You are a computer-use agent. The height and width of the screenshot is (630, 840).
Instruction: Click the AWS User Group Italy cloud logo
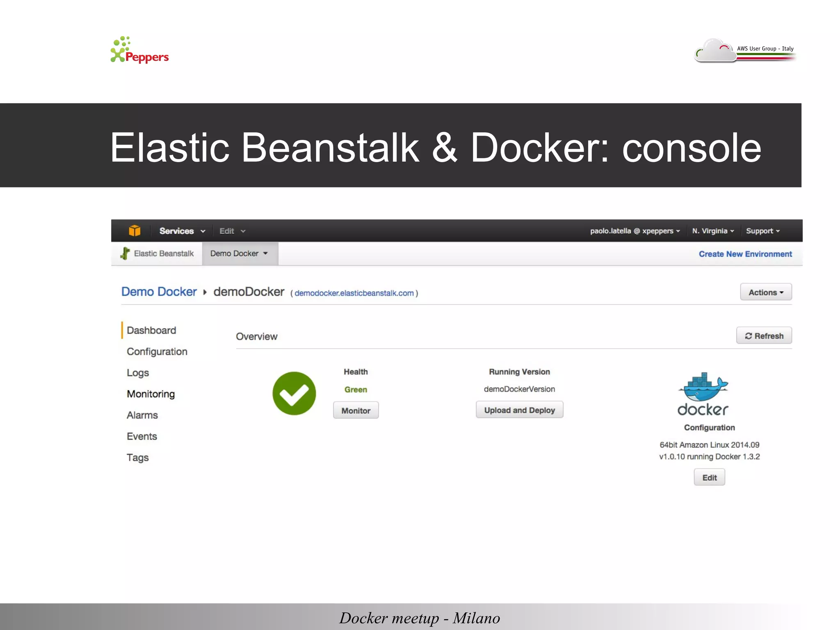tap(745, 50)
